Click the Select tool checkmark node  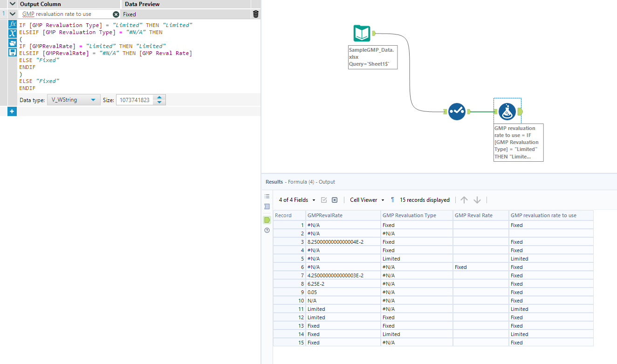[x=457, y=111]
